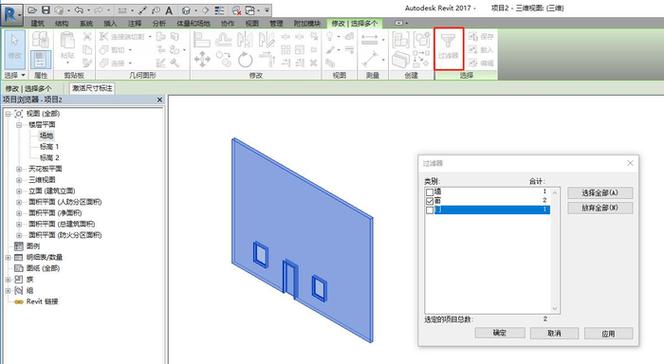The image size is (664, 364).
Task: Click the Text 'A' icon in quick access toolbar
Action: (169, 10)
